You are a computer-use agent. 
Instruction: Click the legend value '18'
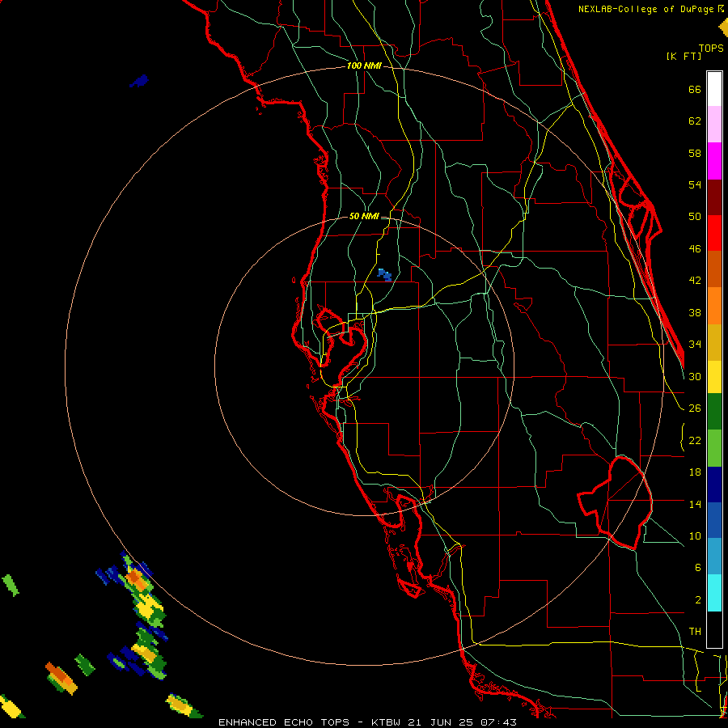tap(695, 472)
